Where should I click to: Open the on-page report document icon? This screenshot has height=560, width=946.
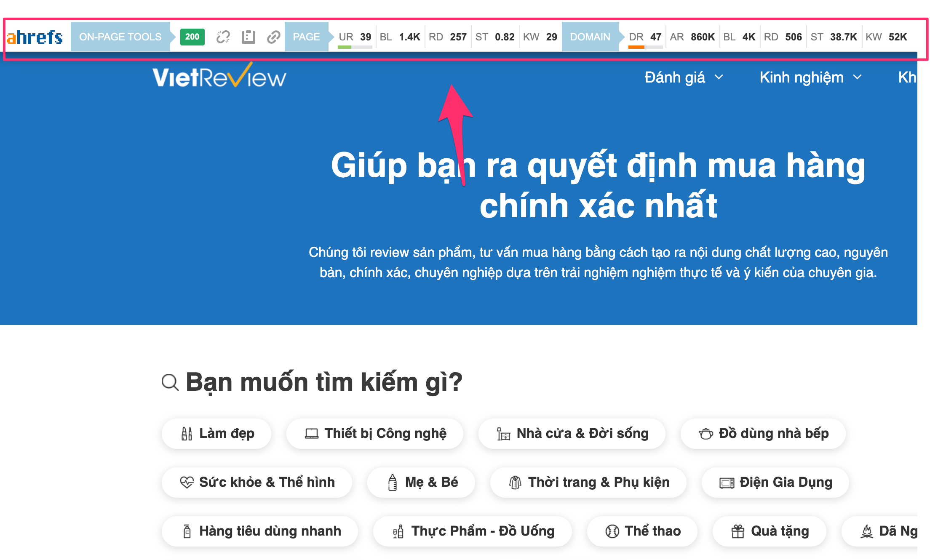tap(249, 37)
